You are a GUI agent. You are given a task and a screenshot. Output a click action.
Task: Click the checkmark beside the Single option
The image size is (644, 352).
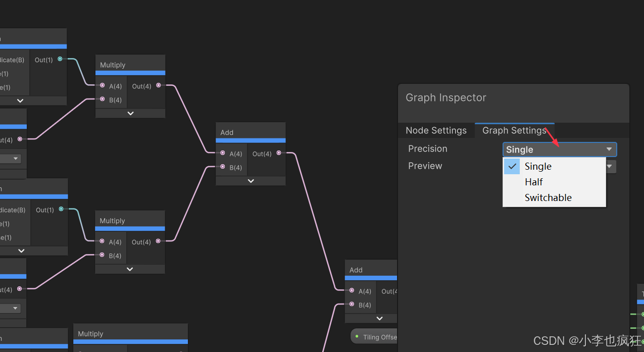click(x=512, y=166)
